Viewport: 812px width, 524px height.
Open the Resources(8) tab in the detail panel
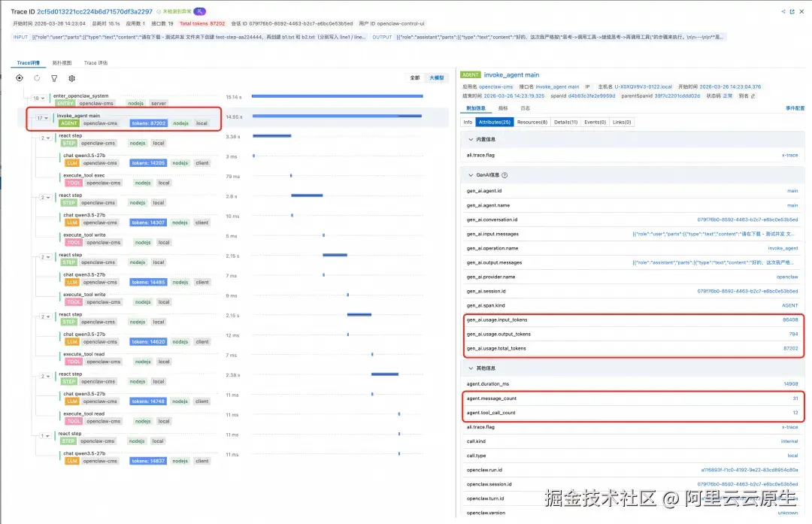point(533,122)
